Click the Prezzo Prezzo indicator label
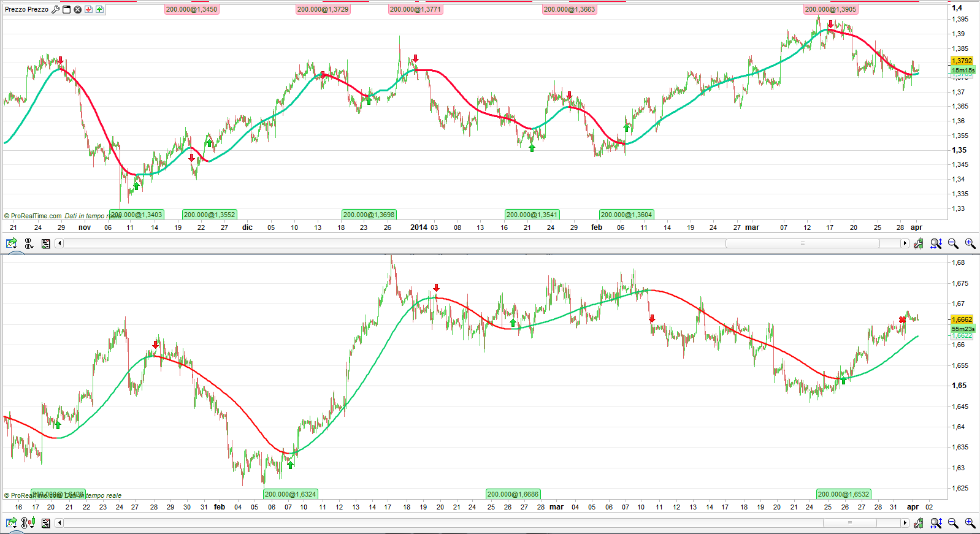The width and height of the screenshot is (980, 534). [x=26, y=9]
